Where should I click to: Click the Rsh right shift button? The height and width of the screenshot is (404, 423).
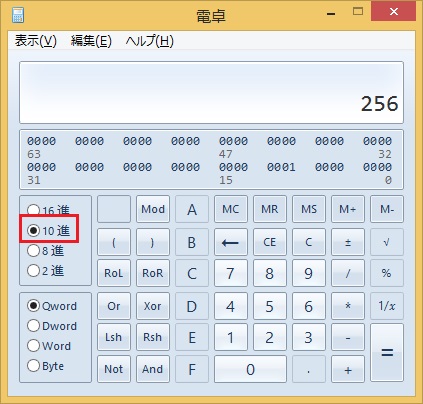pyautogui.click(x=153, y=337)
